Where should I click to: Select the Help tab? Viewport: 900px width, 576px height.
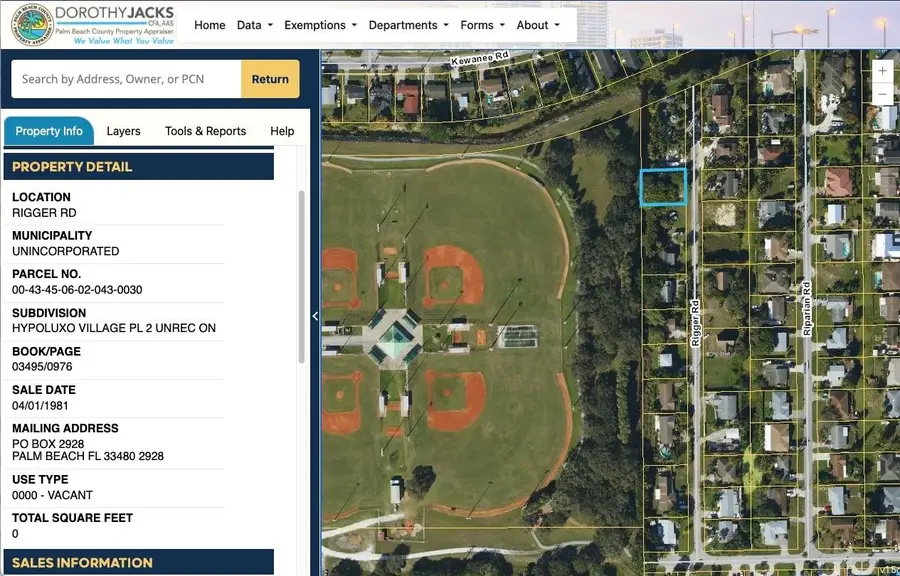pyautogui.click(x=282, y=131)
